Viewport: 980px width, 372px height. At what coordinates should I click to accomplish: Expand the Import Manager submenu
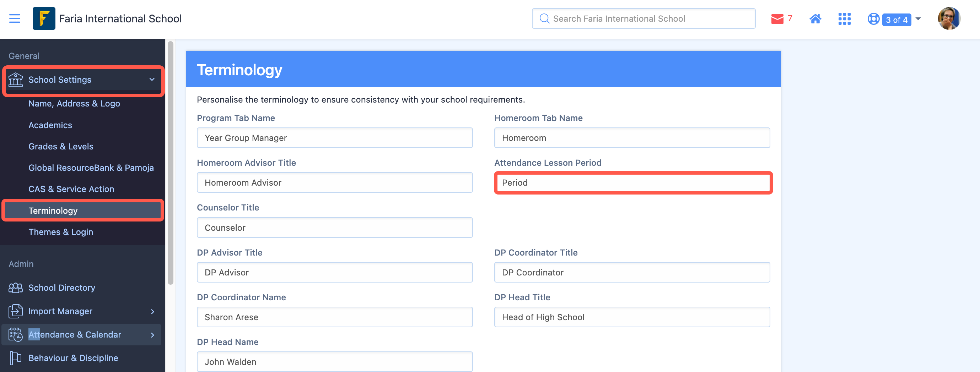point(153,311)
